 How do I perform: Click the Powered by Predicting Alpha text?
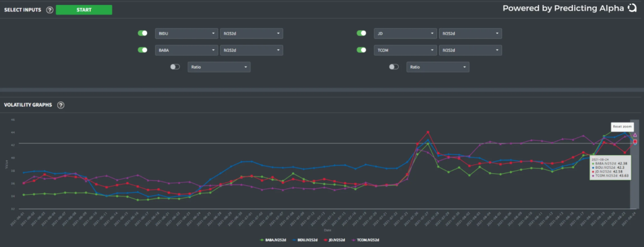pos(563,8)
